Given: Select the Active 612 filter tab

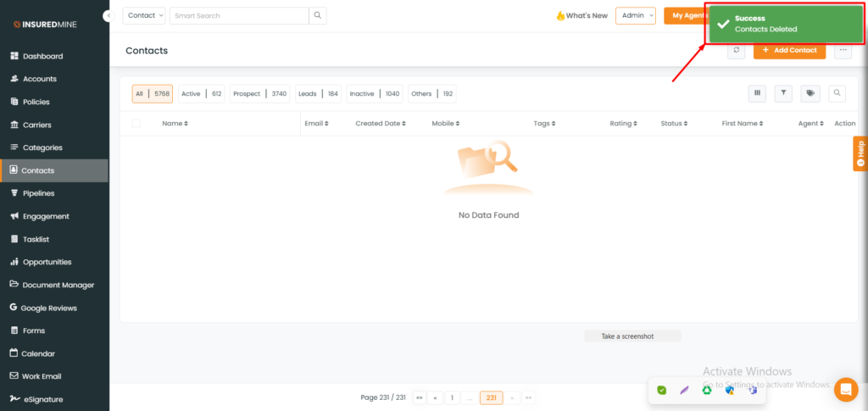Looking at the screenshot, I should click(202, 94).
